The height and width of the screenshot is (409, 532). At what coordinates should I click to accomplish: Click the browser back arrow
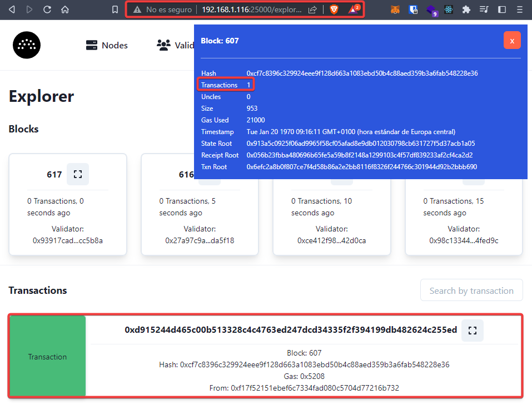12,9
